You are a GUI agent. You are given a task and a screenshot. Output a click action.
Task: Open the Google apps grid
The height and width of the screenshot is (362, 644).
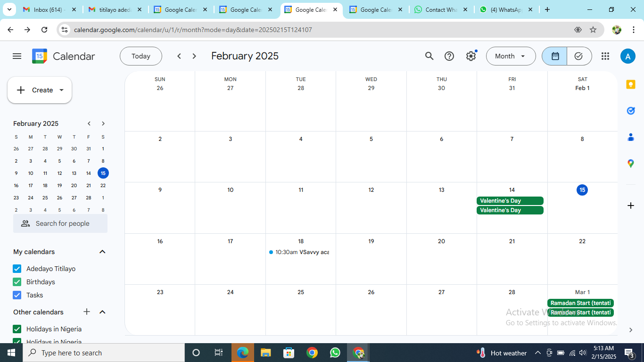605,56
